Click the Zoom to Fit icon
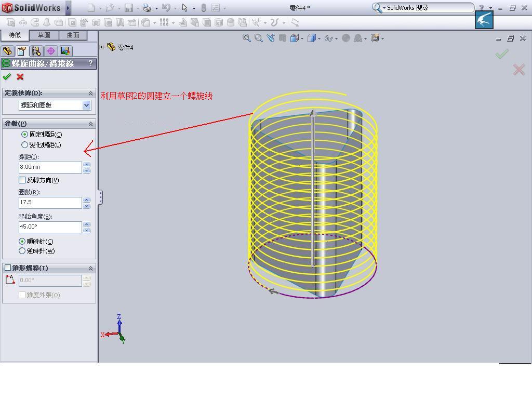This screenshot has width=532, height=399. 247,38
